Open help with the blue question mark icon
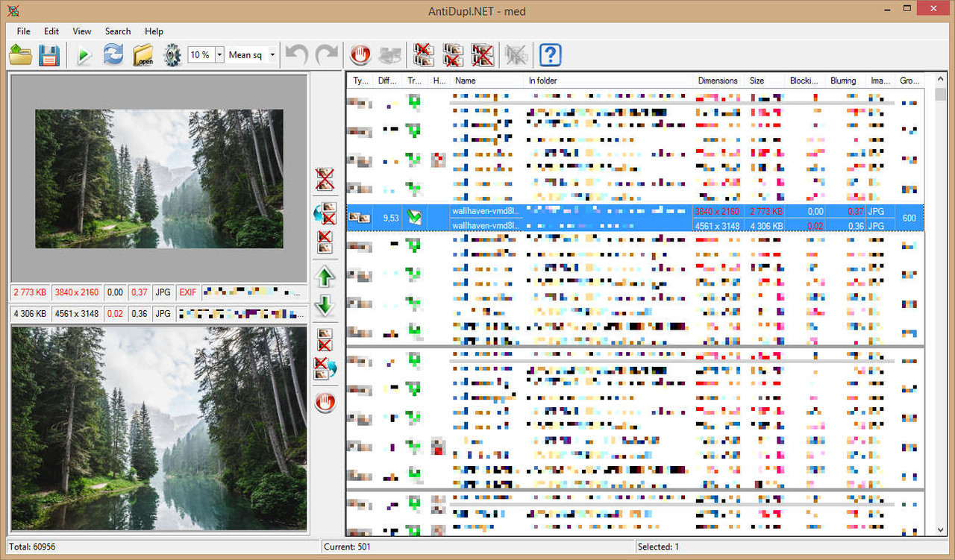 pyautogui.click(x=550, y=55)
